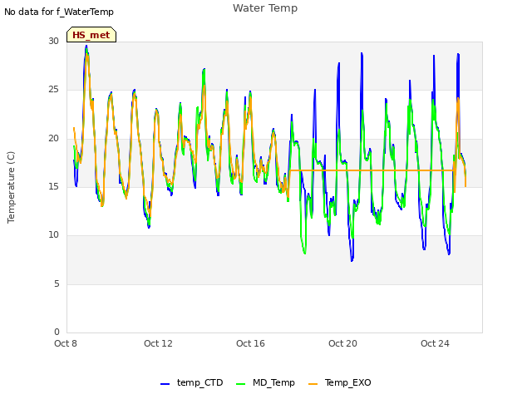This screenshot has width=532, height=399.
Task: Click the Oct 20 x-axis label
Action: [x=342, y=343]
